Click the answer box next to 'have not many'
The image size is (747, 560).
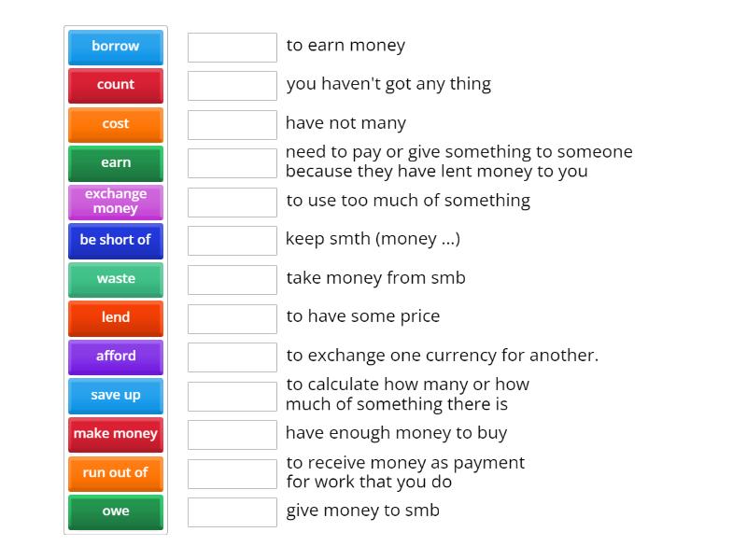[232, 122]
